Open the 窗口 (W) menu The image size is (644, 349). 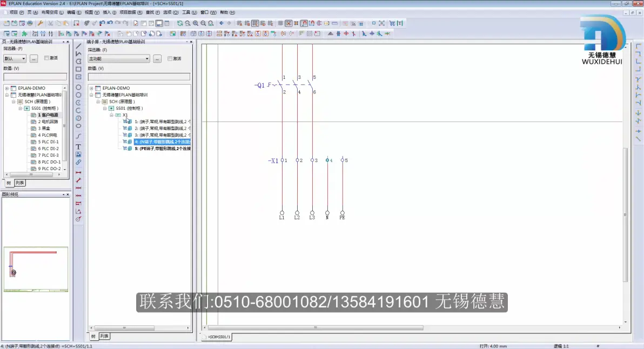click(x=208, y=13)
